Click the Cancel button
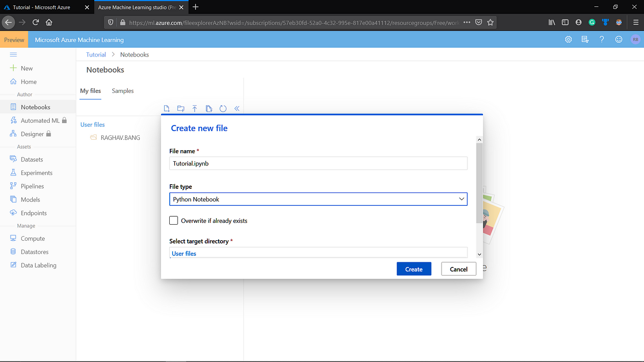Viewport: 644px width, 362px height. (459, 269)
